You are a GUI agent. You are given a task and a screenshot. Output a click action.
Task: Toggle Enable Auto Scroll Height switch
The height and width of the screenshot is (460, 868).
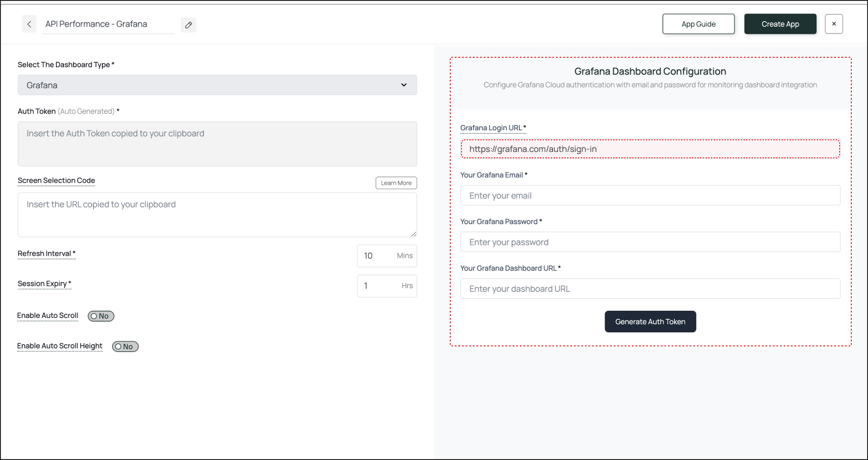125,347
